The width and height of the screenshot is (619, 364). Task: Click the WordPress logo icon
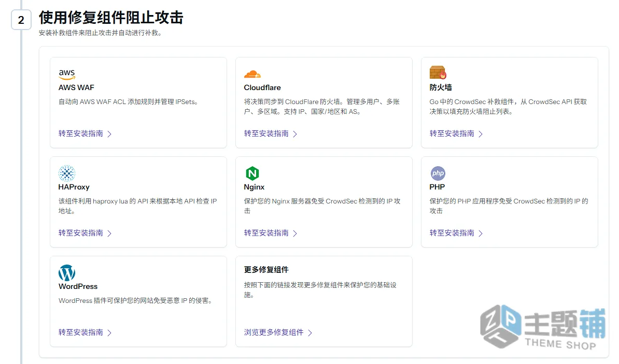click(67, 272)
